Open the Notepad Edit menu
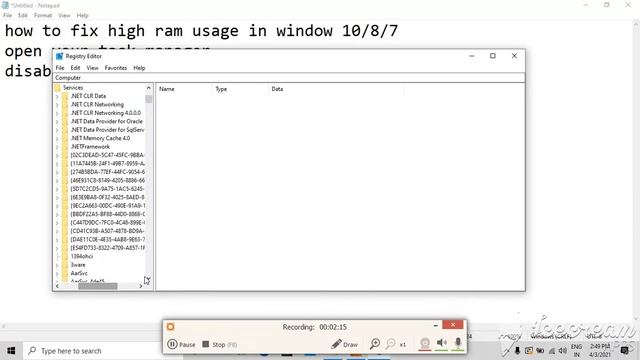Viewport: 640px width, 360px height. (23, 16)
